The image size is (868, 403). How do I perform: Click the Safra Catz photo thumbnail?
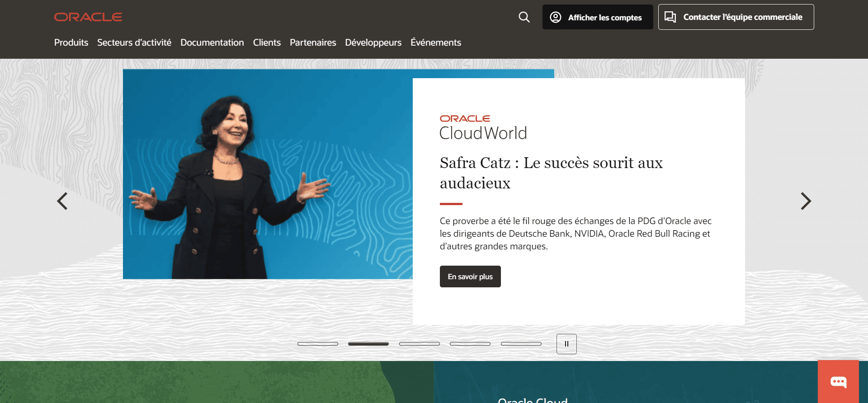click(268, 174)
